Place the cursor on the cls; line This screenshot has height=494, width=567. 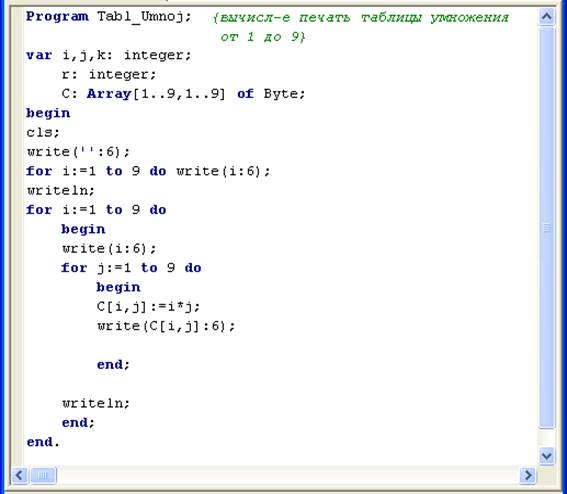point(43,132)
